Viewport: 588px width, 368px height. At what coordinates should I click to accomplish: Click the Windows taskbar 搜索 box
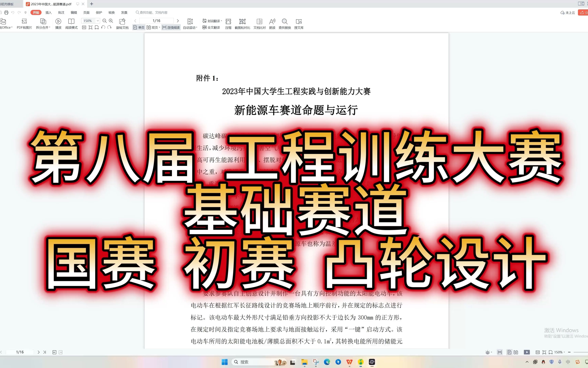(x=259, y=362)
